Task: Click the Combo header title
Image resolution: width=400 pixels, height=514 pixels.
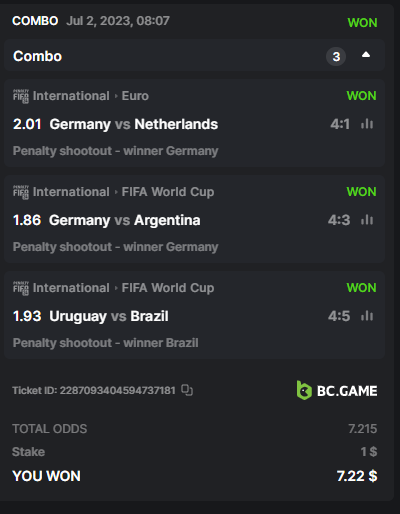Action: click(x=37, y=56)
